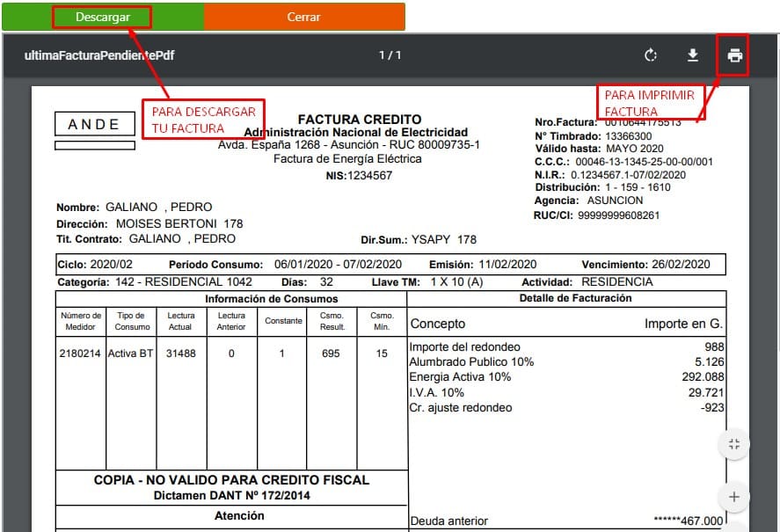
Task: Select the C.C.C. code 00046-13-1345-25-00-00/001
Action: point(645,162)
